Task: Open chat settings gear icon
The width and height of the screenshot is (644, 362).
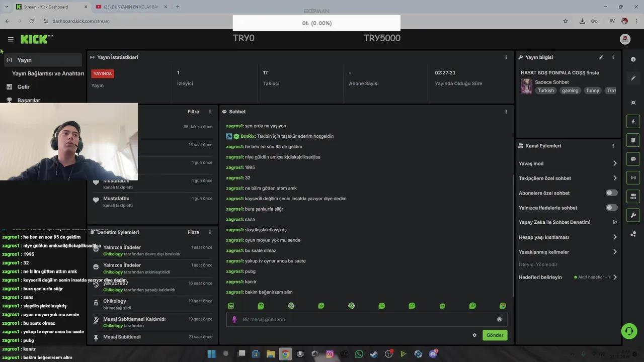Action: [x=474, y=335]
